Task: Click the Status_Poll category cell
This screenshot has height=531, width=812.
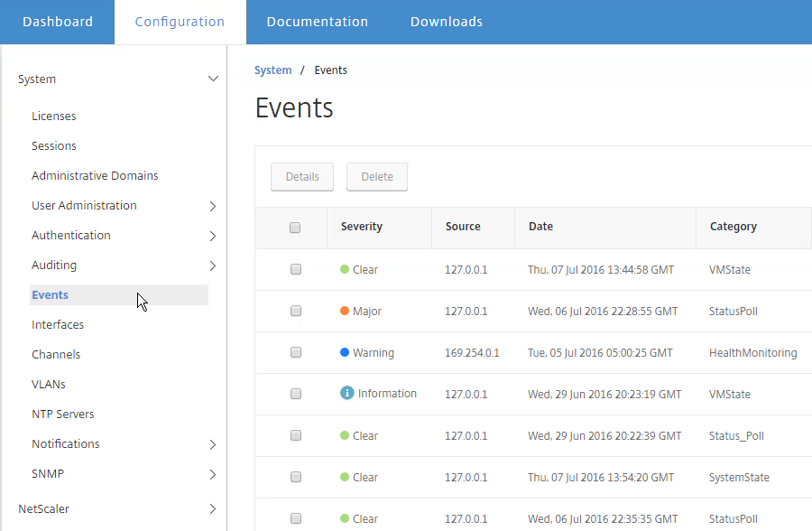Action: 736,435
